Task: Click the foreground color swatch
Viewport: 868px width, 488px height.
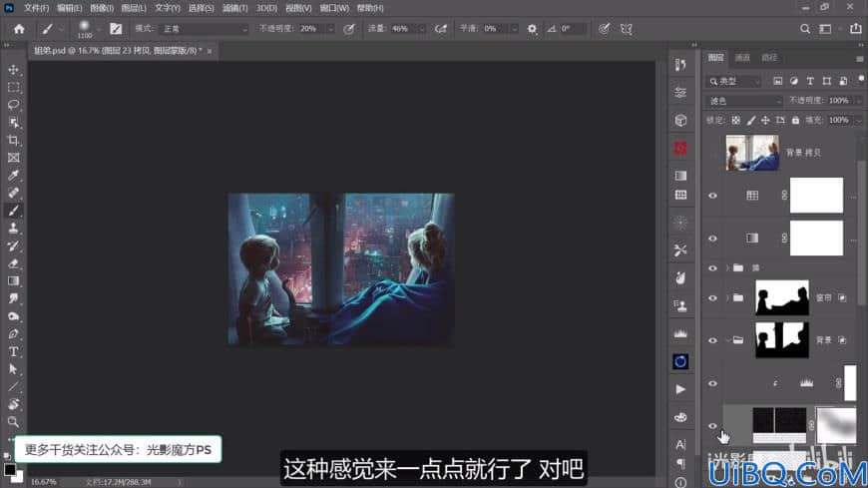Action: [x=9, y=470]
